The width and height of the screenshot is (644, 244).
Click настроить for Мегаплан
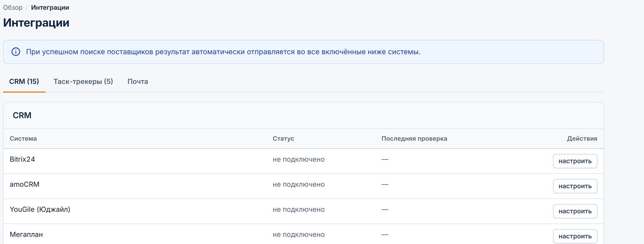pos(575,236)
